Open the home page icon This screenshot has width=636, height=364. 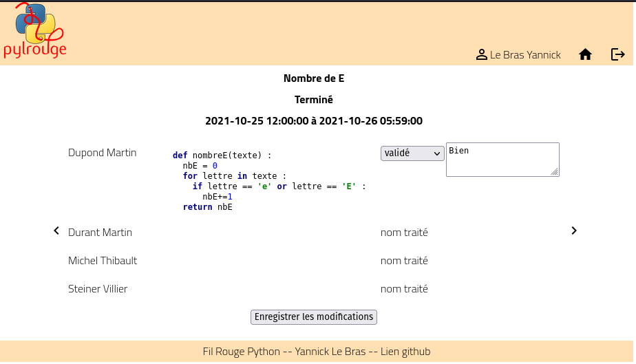point(585,54)
